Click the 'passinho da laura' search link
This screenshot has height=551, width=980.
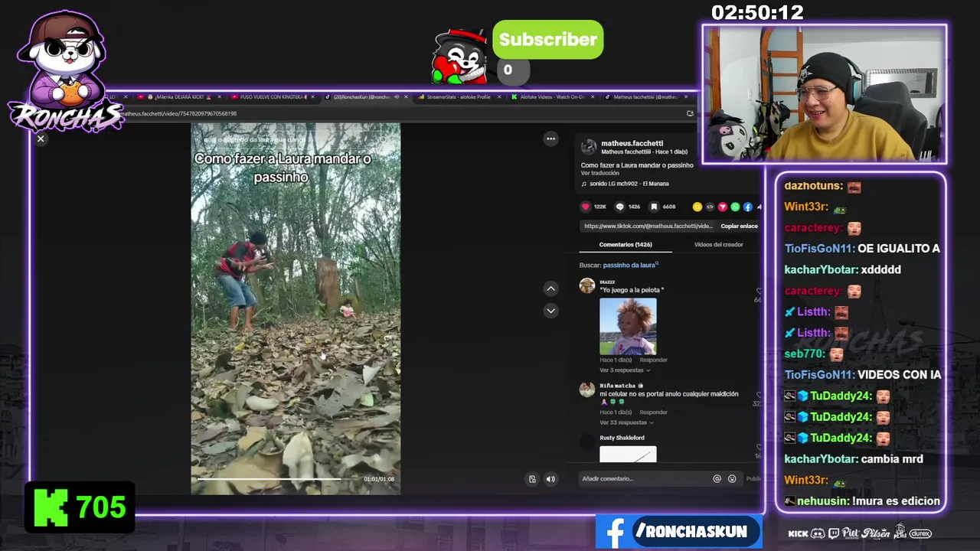(629, 265)
